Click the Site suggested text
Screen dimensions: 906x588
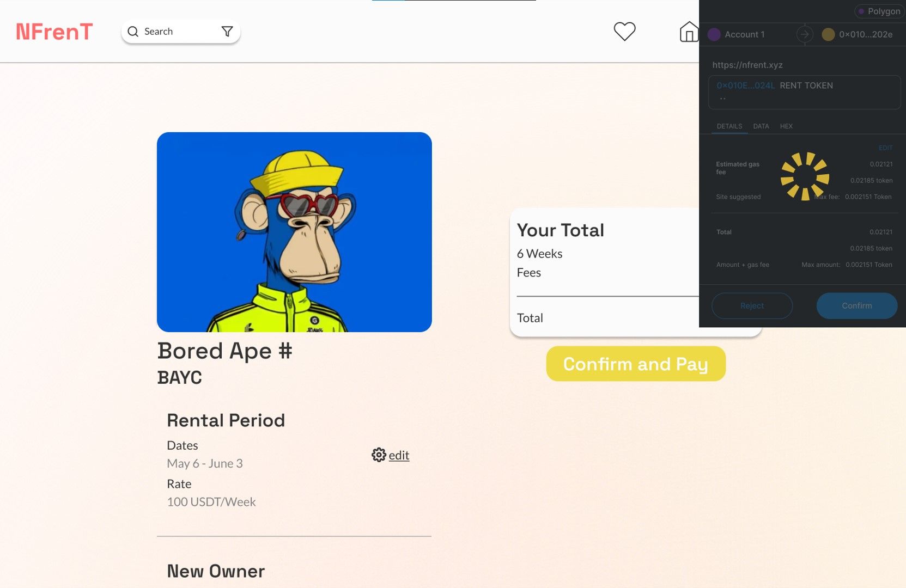click(738, 197)
